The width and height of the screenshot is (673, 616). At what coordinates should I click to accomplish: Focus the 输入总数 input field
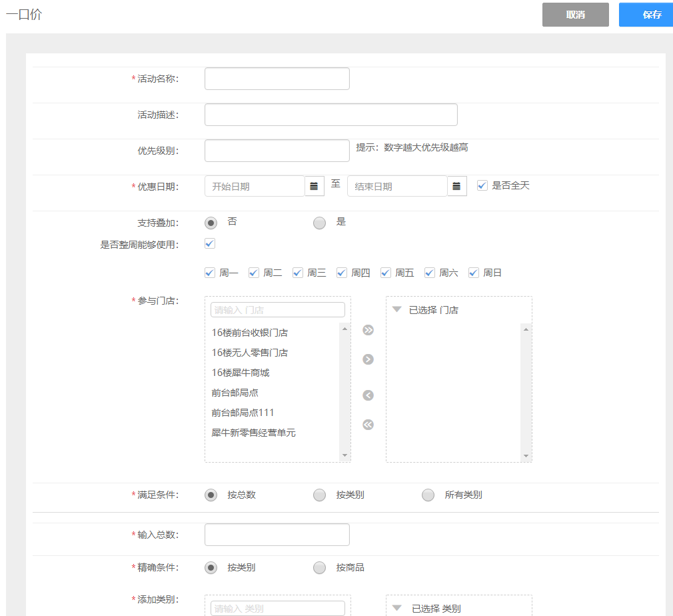tap(277, 535)
